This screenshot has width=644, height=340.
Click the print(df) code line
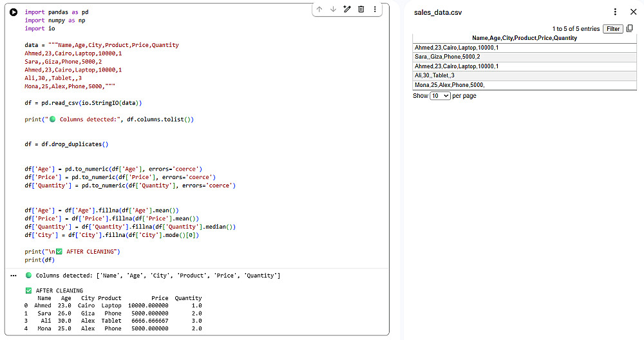point(39,260)
